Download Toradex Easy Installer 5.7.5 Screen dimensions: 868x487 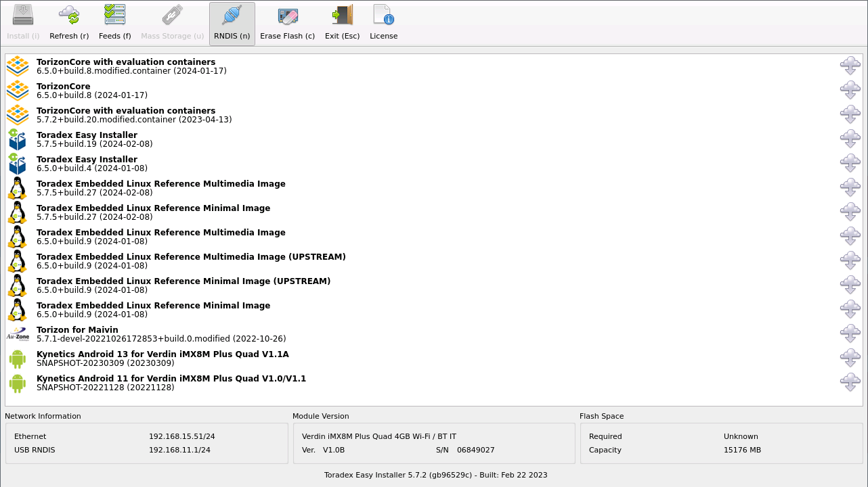pyautogui.click(x=850, y=139)
